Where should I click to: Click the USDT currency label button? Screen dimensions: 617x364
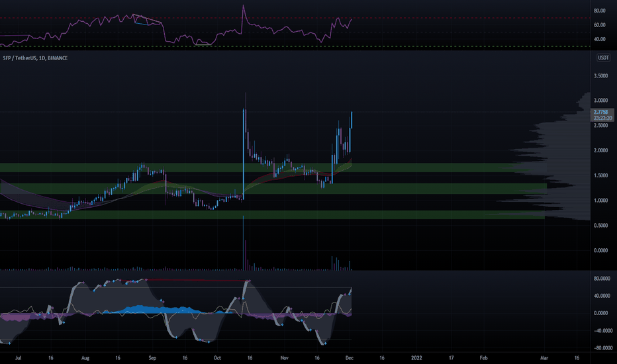[x=603, y=58]
